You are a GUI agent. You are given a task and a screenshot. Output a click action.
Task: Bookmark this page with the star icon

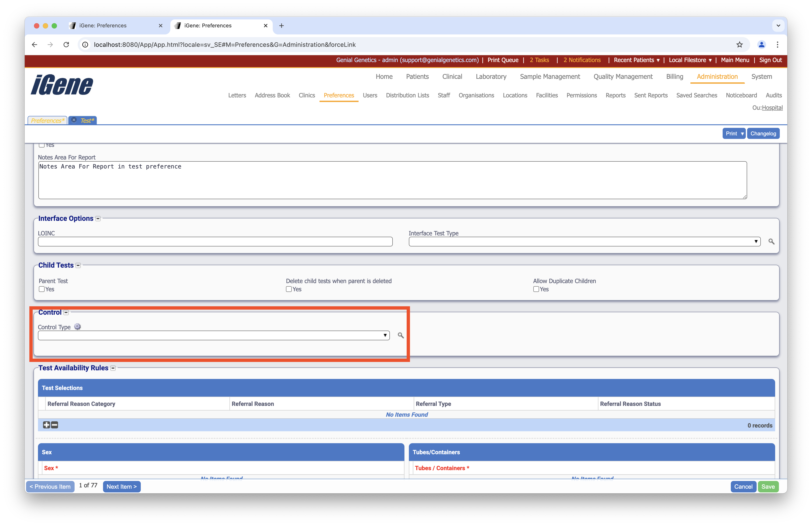click(x=739, y=44)
